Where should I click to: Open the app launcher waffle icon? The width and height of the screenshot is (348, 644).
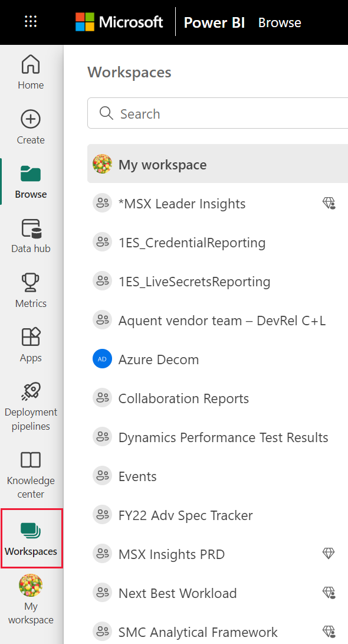point(31,22)
